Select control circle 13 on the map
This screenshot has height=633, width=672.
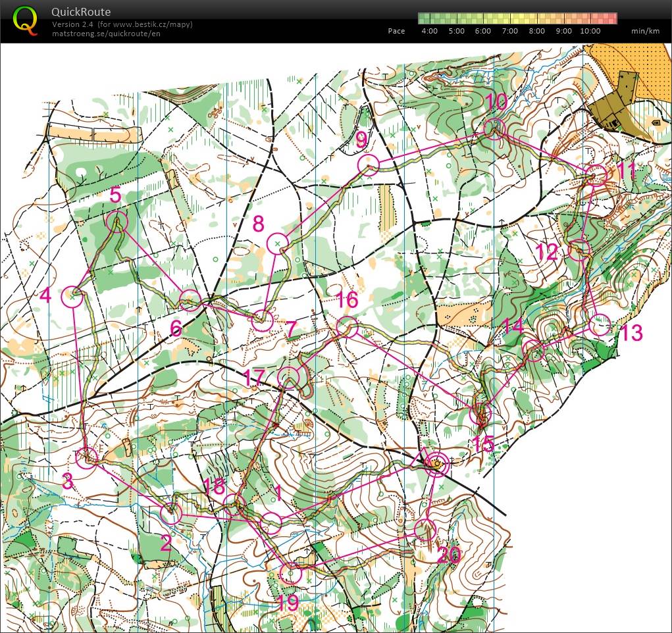(x=600, y=325)
